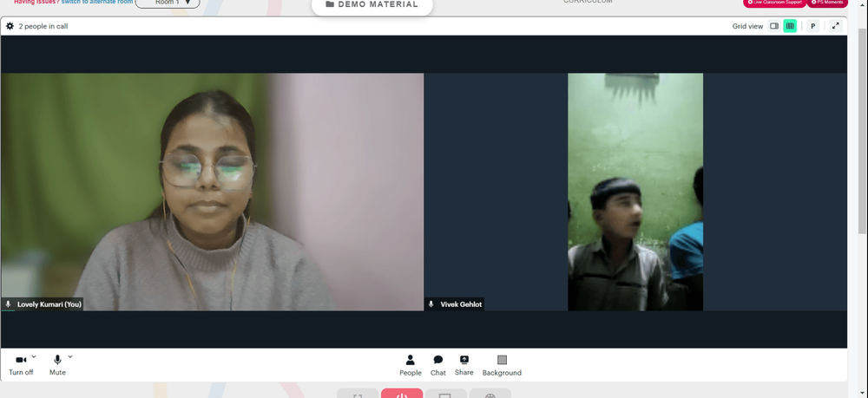The height and width of the screenshot is (398, 868).
Task: Expand microphone options chevron next to Mute
Action: pos(70,356)
